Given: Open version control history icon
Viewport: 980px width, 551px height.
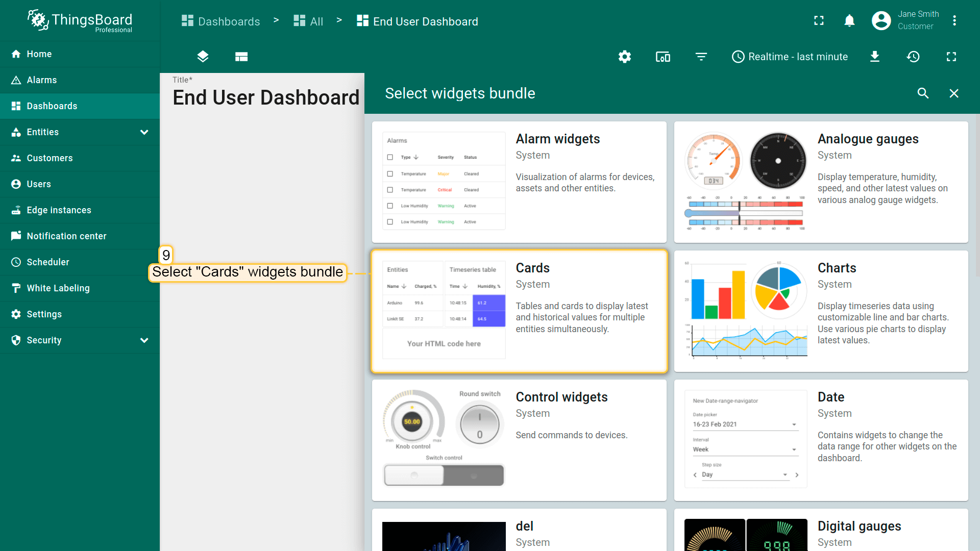Looking at the screenshot, I should [x=913, y=57].
